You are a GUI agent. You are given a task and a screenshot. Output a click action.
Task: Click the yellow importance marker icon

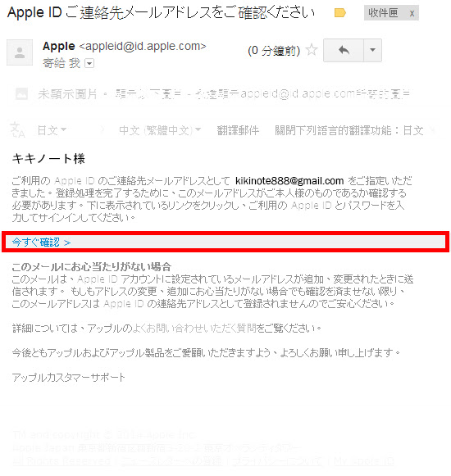339,13
